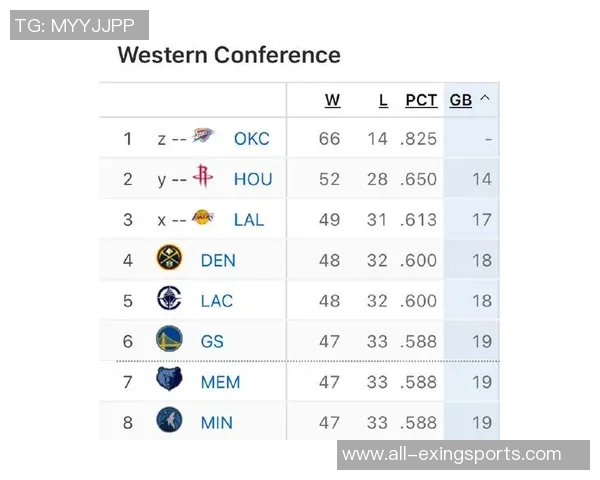Sort standings by L column

click(383, 100)
